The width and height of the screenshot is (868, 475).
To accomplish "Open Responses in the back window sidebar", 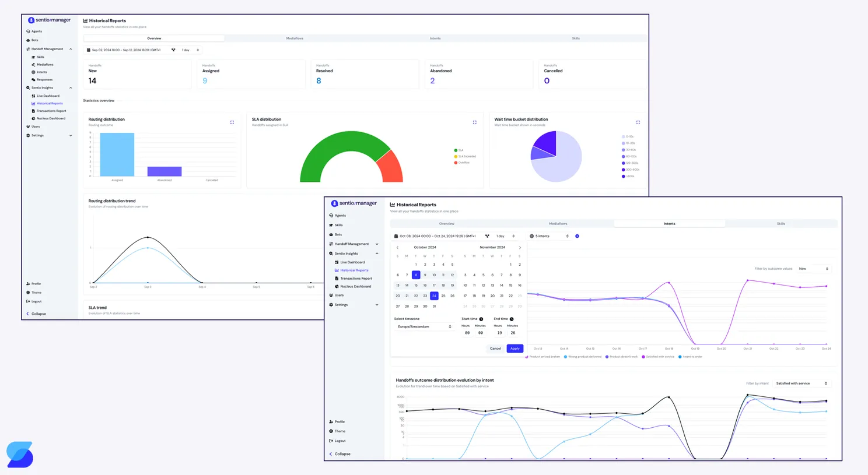I will tap(41, 80).
